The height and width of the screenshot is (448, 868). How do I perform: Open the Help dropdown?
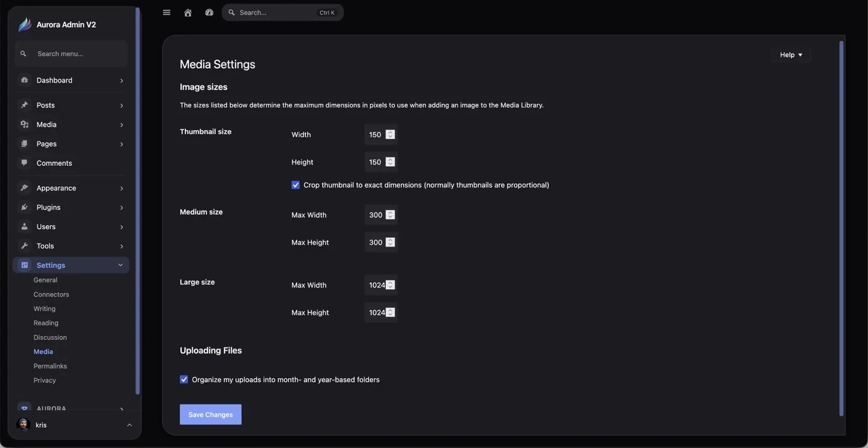click(791, 55)
